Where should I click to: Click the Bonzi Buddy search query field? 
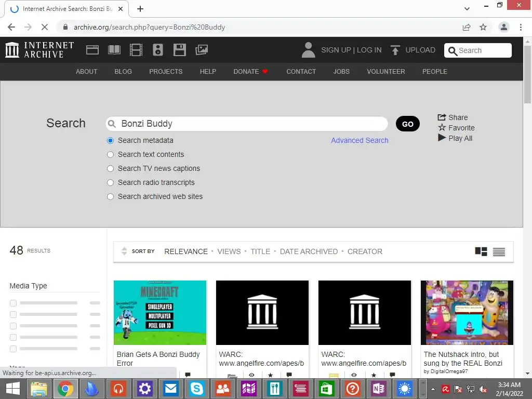247,124
